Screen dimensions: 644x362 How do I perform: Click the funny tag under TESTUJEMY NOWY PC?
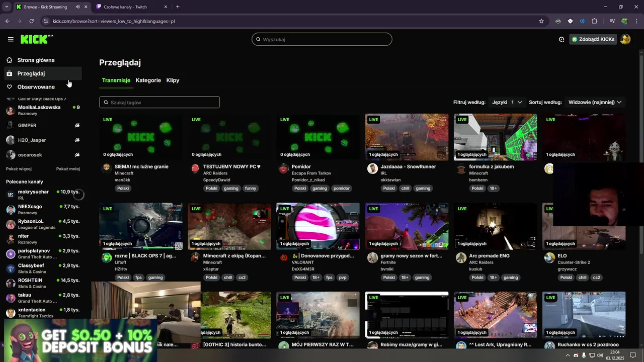[x=250, y=189]
